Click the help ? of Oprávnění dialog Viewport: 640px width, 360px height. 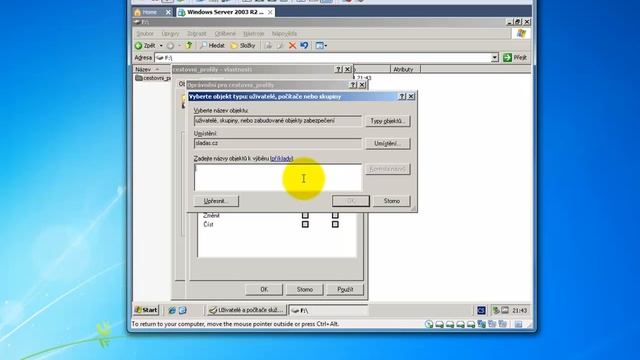pos(353,85)
